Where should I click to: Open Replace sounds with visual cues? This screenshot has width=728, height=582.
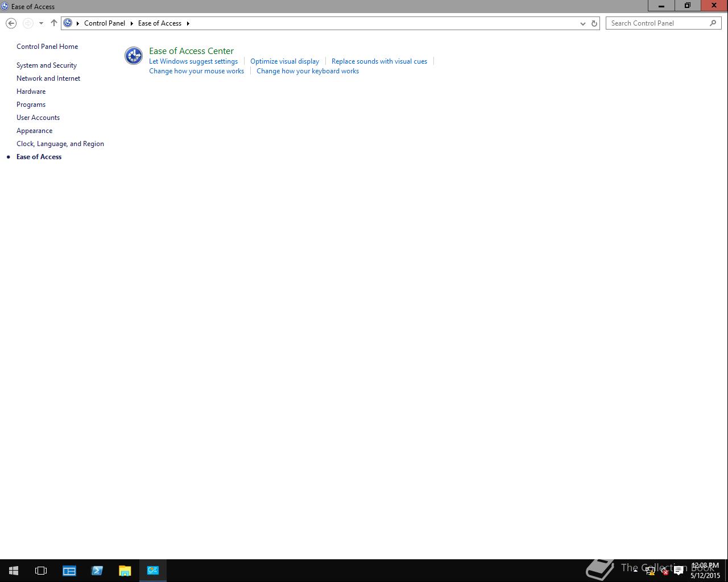[x=379, y=61]
